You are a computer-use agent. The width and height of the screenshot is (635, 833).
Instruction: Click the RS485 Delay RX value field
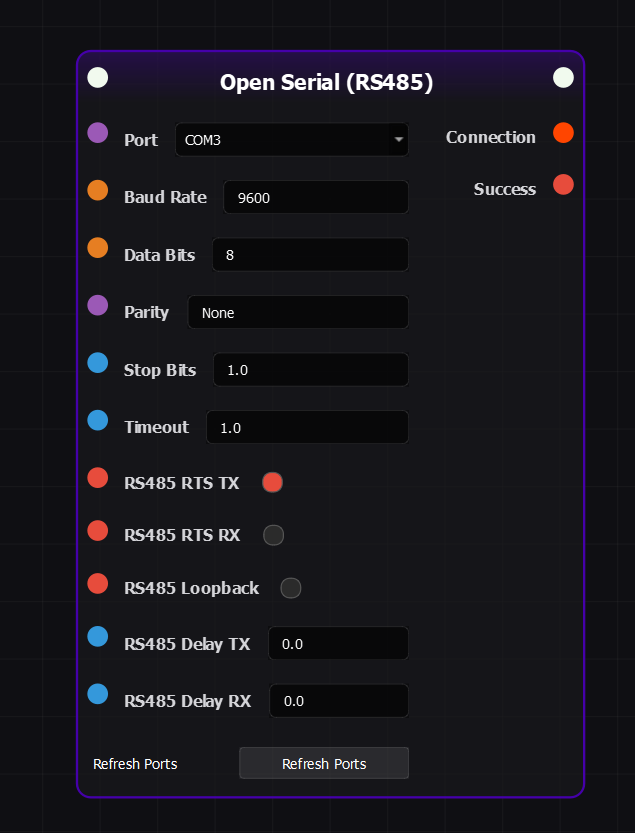coord(339,701)
